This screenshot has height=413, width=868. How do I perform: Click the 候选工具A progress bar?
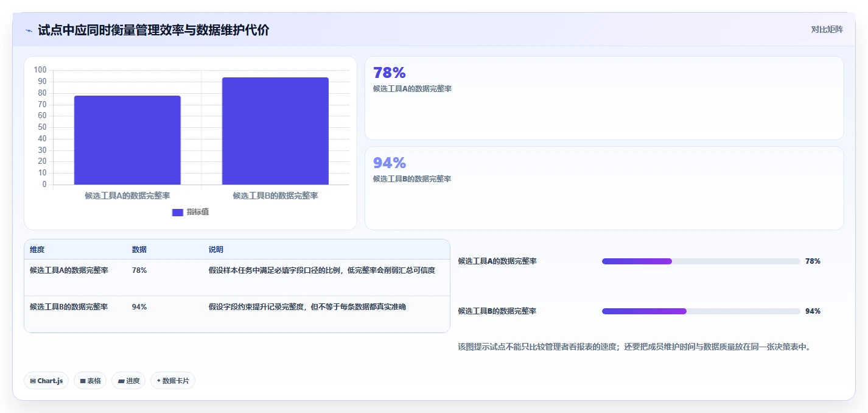tap(701, 261)
